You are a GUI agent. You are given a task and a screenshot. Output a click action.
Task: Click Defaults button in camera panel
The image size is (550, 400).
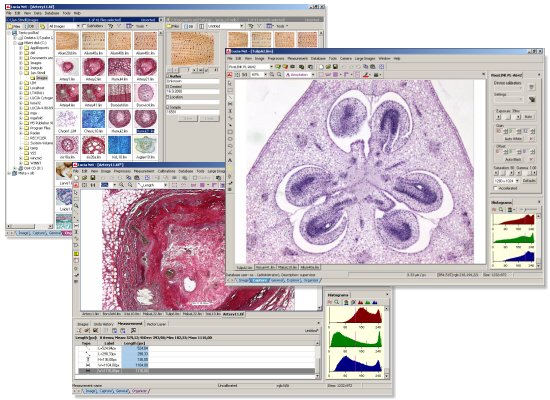[529, 180]
